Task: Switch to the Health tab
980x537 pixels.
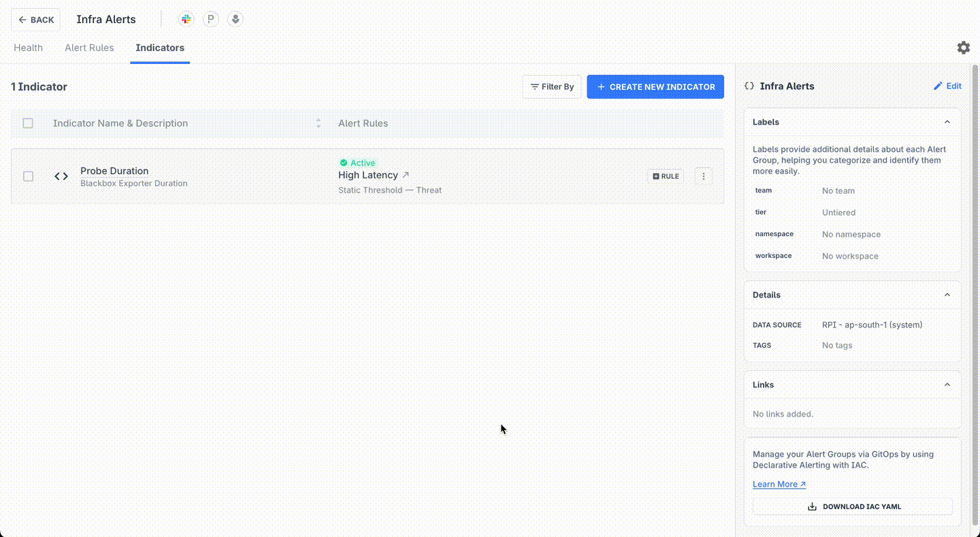Action: [29, 48]
